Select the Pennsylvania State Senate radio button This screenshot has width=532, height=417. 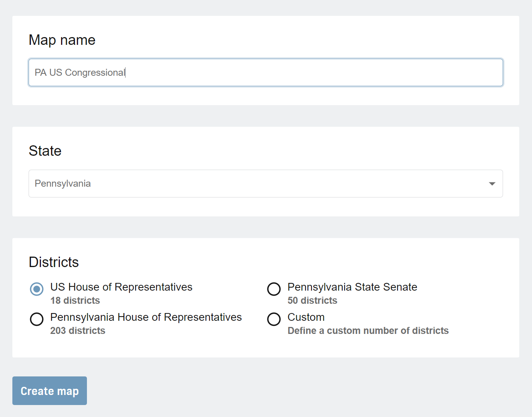(x=274, y=289)
